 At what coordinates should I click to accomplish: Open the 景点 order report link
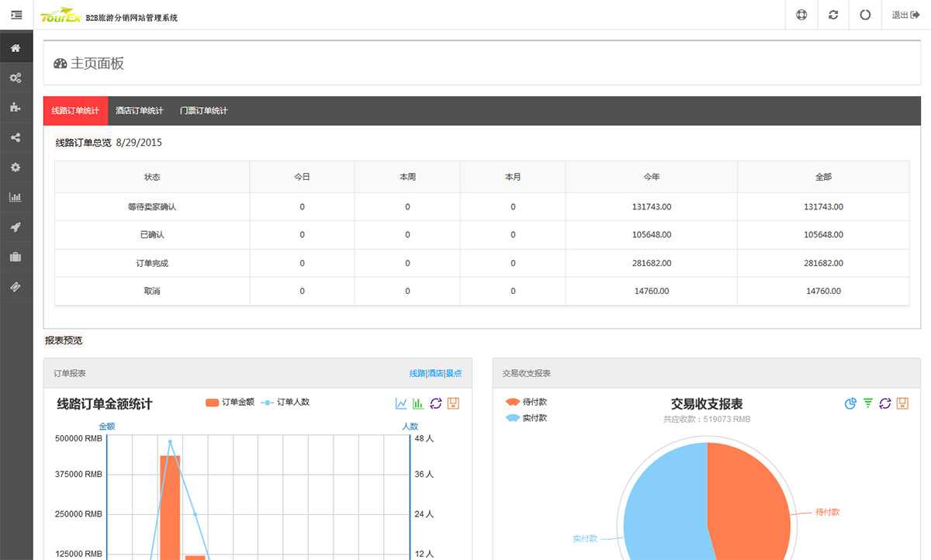pos(453,373)
